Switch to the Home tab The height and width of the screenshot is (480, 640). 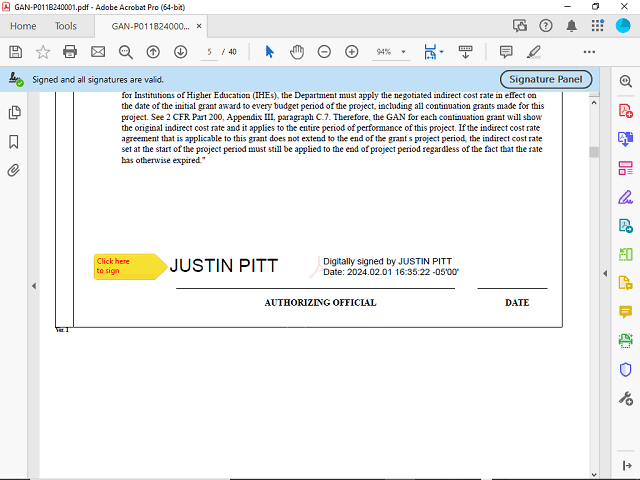pyautogui.click(x=22, y=26)
